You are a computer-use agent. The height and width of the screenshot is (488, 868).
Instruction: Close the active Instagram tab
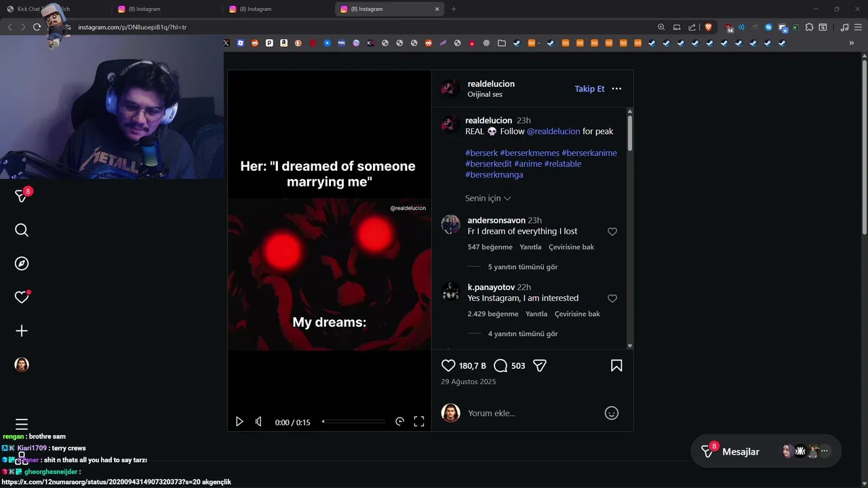pyautogui.click(x=437, y=9)
